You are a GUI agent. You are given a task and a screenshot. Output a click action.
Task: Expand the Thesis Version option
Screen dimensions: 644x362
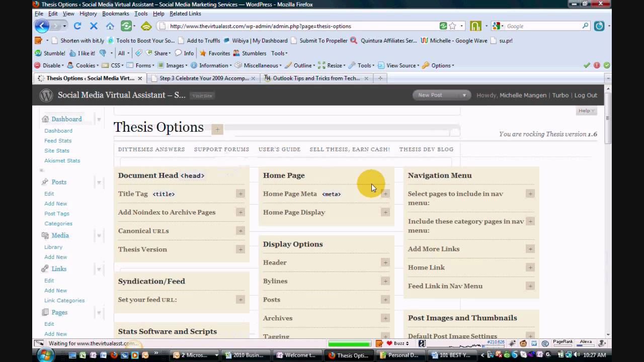(240, 249)
